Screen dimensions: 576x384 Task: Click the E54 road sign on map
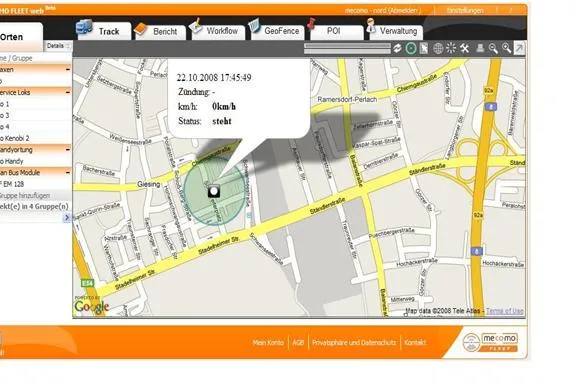click(x=87, y=283)
